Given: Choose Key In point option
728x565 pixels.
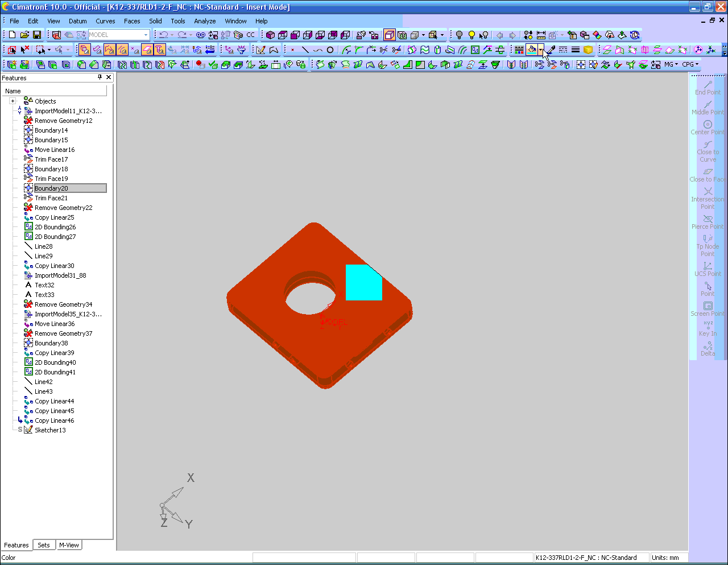Looking at the screenshot, I should coord(708,329).
